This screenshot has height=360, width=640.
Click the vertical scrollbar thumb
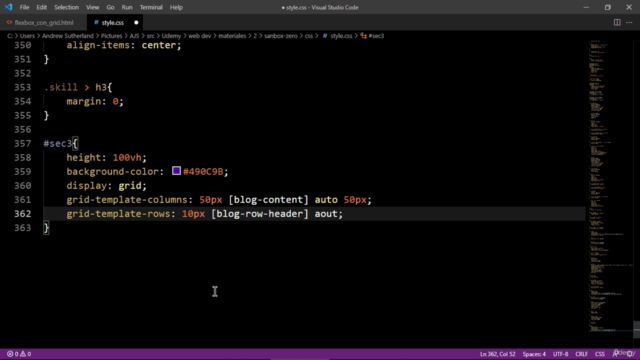pyautogui.click(x=636, y=329)
